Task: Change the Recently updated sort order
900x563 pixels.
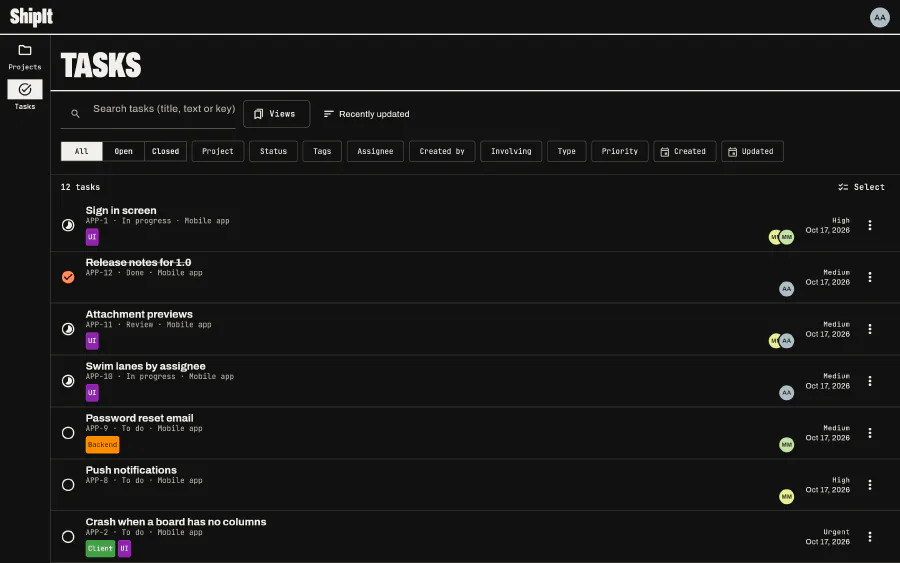Action: pos(366,114)
